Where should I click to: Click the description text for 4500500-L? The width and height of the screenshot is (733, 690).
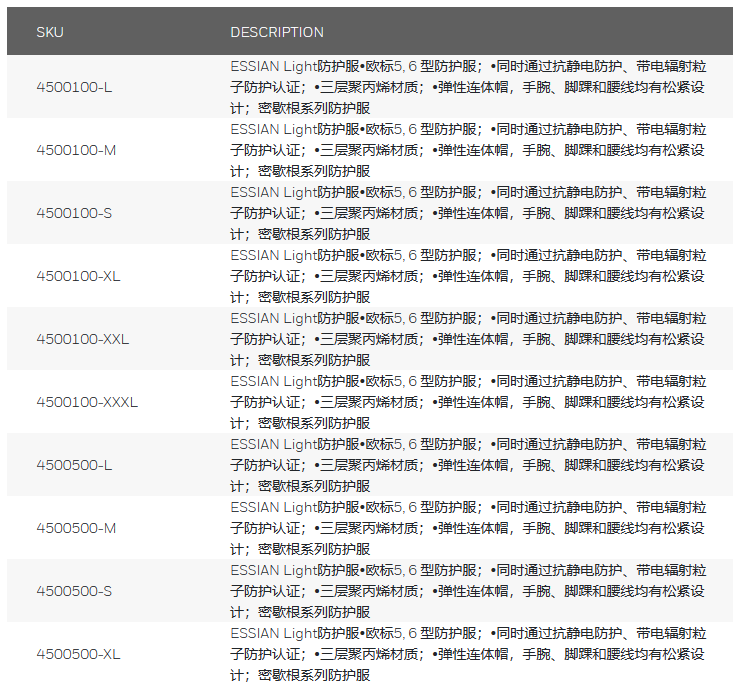468,465
